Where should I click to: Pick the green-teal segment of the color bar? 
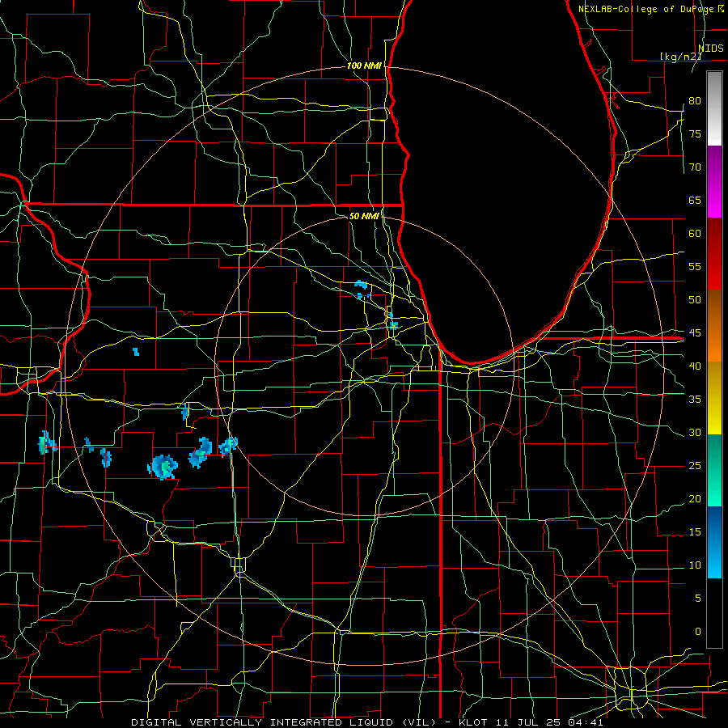coord(714,470)
